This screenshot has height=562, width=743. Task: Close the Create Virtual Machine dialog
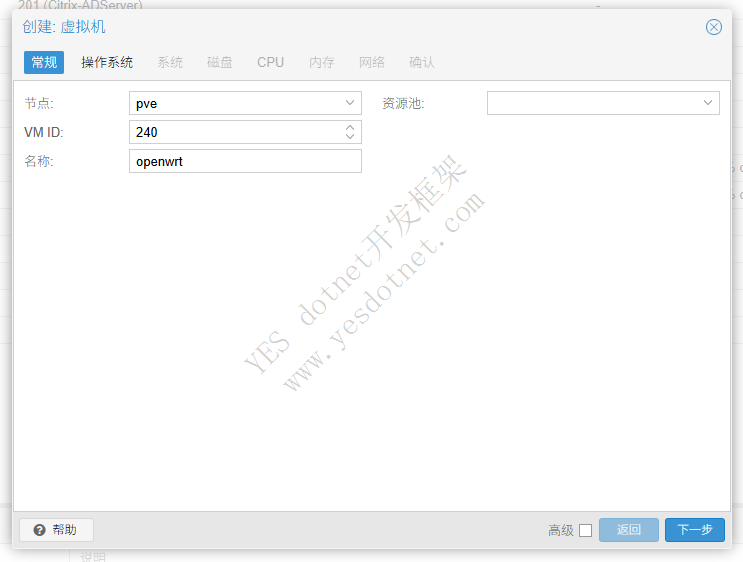point(714,27)
